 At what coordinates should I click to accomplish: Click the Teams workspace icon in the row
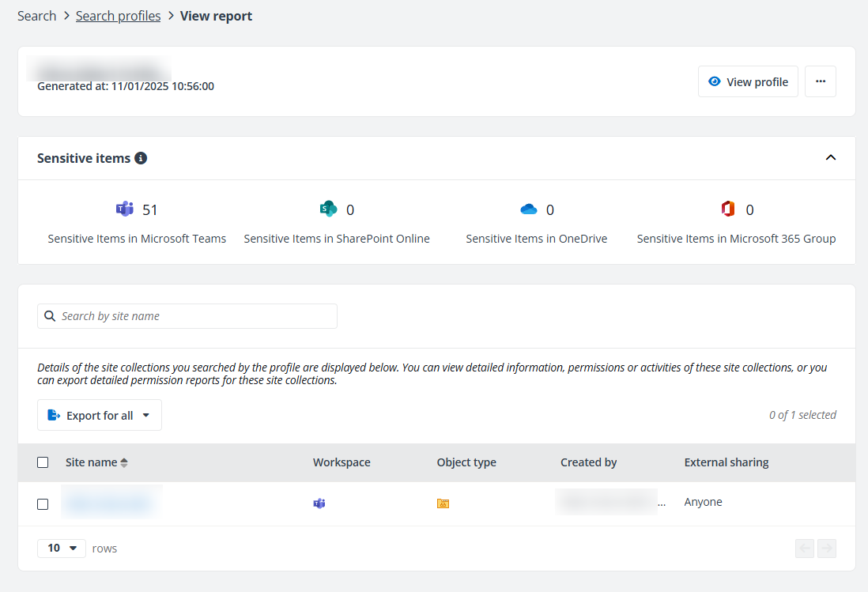[x=319, y=503]
